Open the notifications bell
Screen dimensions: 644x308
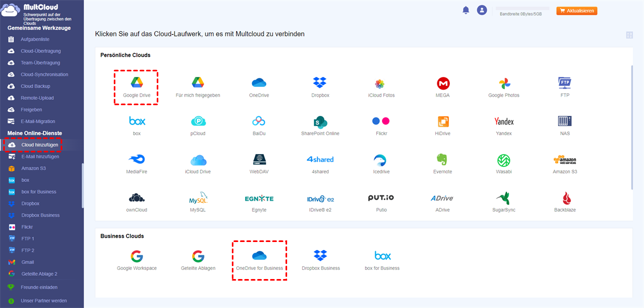[x=466, y=10]
